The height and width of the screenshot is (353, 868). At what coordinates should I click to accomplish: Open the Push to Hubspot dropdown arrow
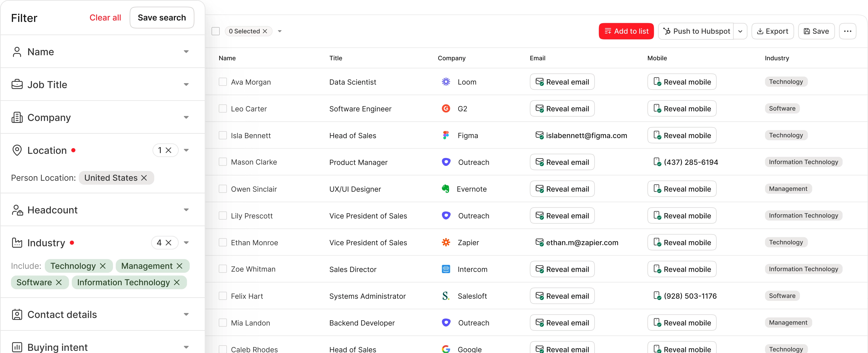(740, 31)
